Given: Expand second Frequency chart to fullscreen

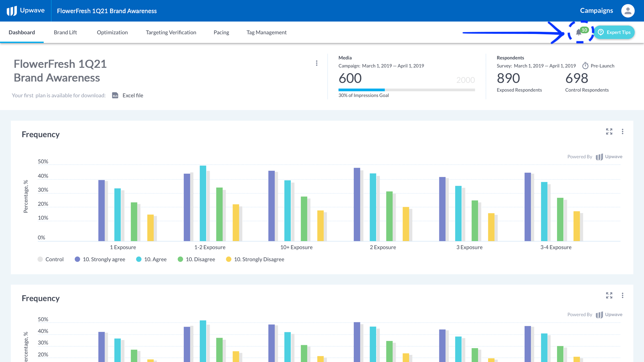Looking at the screenshot, I should coord(609,295).
